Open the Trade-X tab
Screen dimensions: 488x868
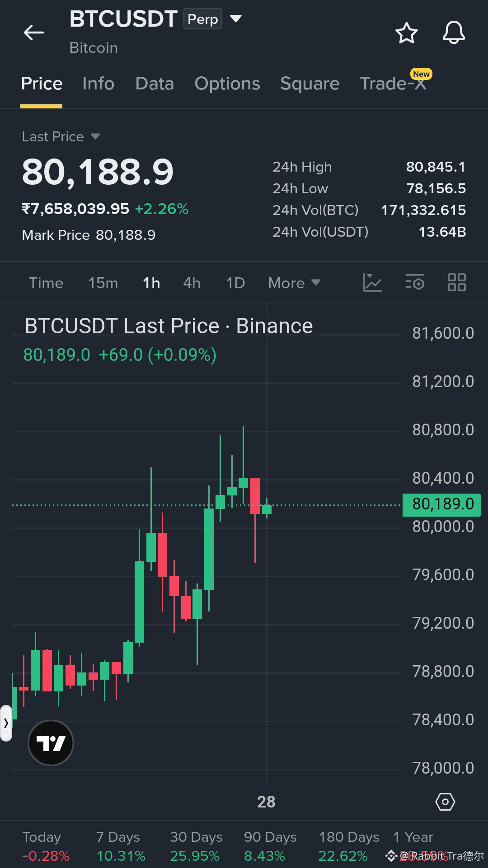point(393,84)
